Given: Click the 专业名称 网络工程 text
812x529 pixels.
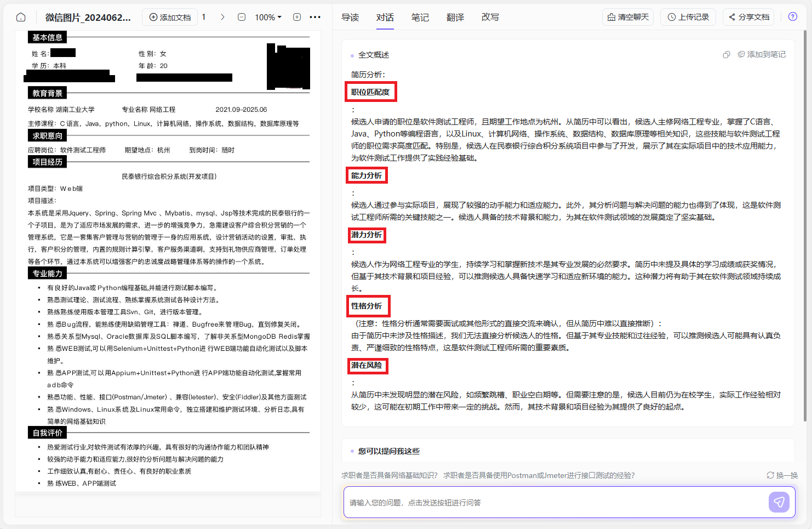Looking at the screenshot, I should [x=148, y=110].
